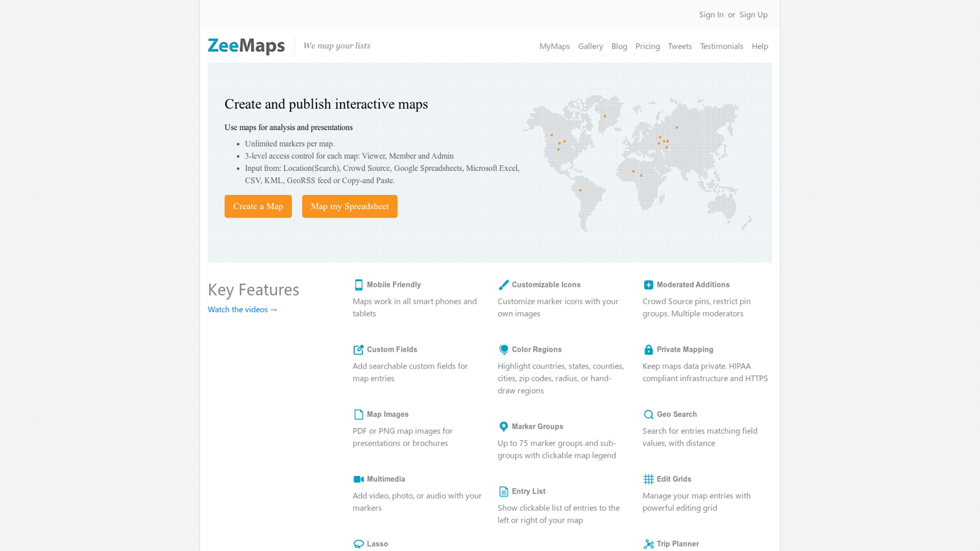Open the Gallery page
Image resolution: width=980 pixels, height=551 pixels.
[590, 46]
